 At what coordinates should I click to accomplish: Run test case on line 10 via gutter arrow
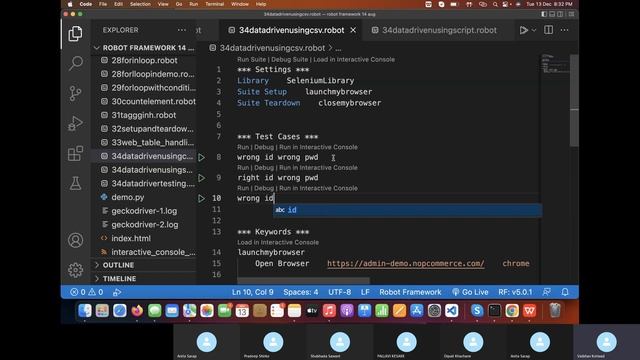click(x=201, y=198)
